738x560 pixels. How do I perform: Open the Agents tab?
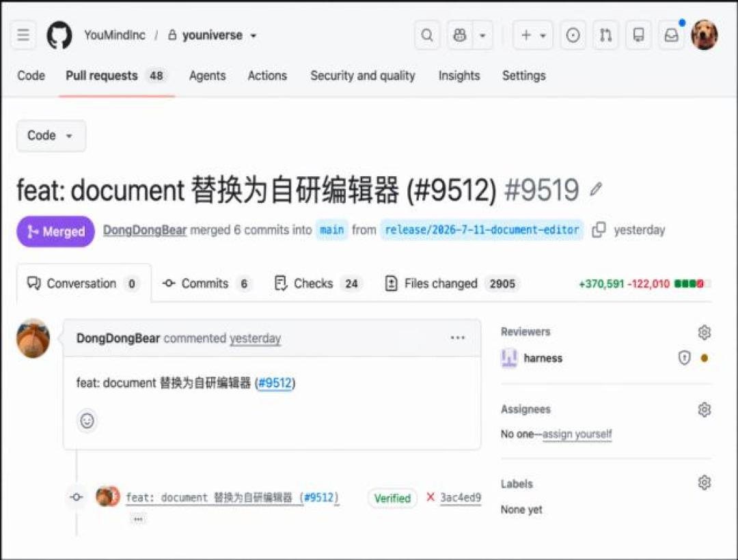(207, 76)
